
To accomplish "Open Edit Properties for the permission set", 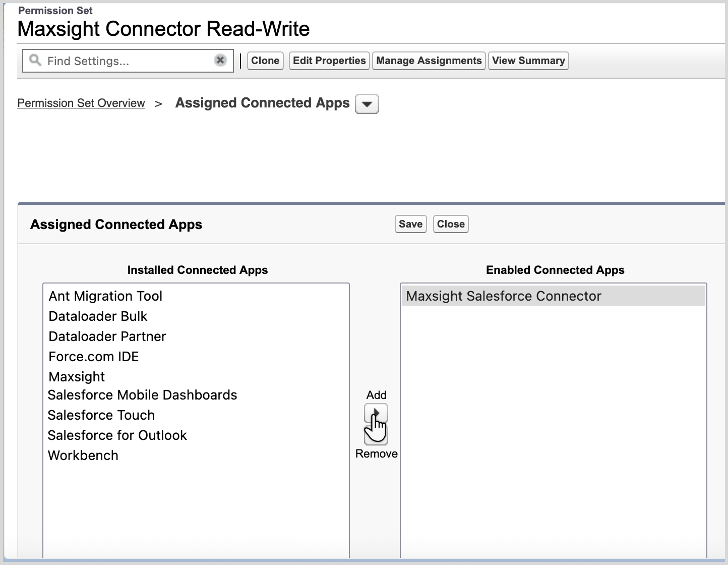I will click(x=329, y=61).
